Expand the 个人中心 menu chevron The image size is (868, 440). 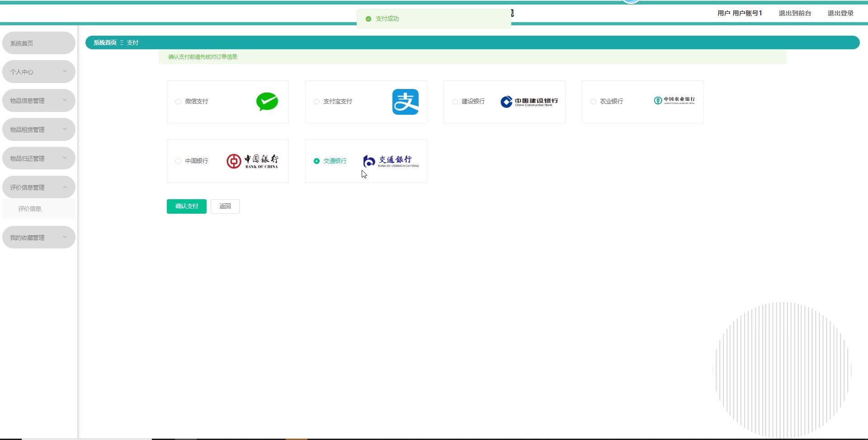click(65, 71)
